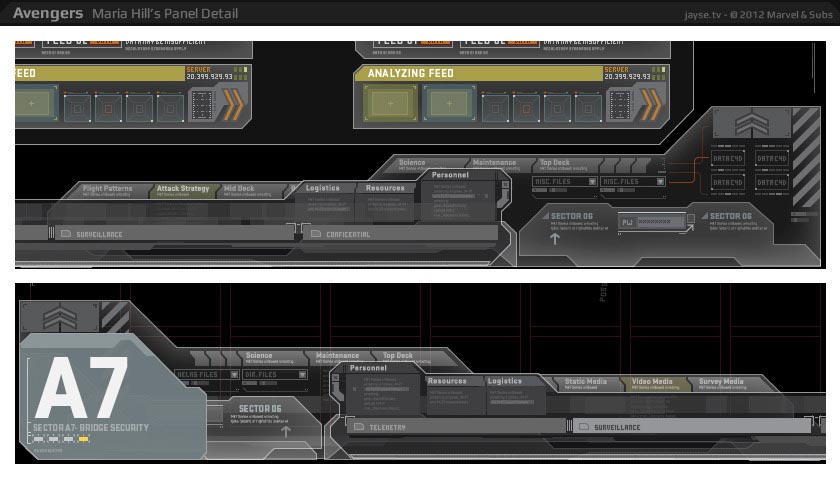Switch to the Attack Strategy tab
This screenshot has height=479, width=840.
point(183,191)
